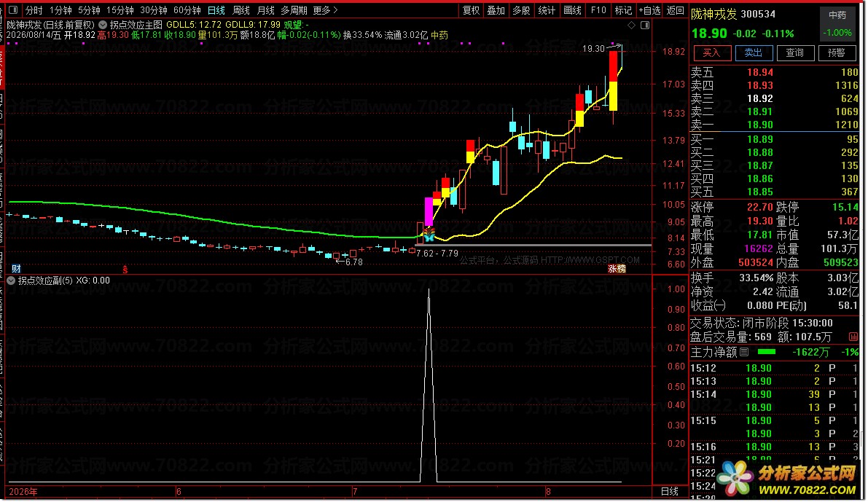Click the month 8 timeline marker
868x502 pixels.
coord(548,492)
